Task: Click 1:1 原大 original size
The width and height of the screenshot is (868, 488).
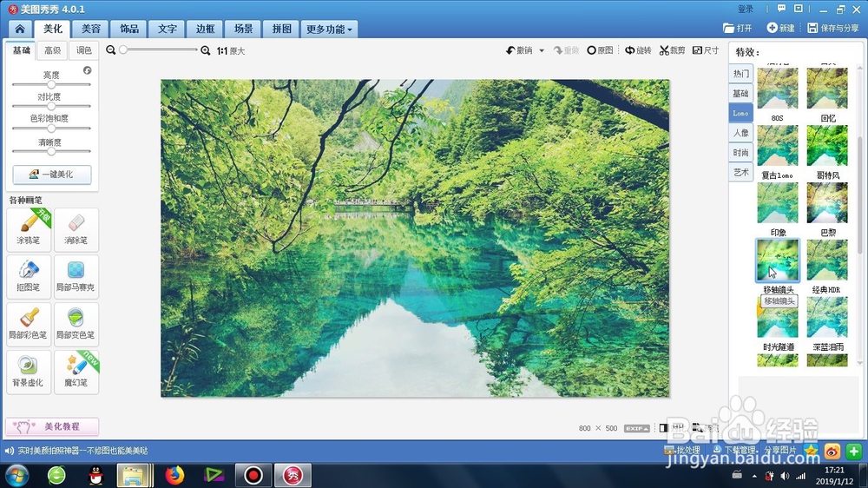Action: pyautogui.click(x=231, y=51)
